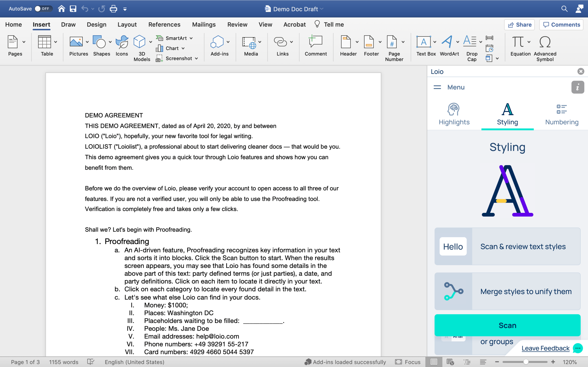Expand the SmartArt dropdown arrow
The width and height of the screenshot is (588, 367).
click(191, 38)
